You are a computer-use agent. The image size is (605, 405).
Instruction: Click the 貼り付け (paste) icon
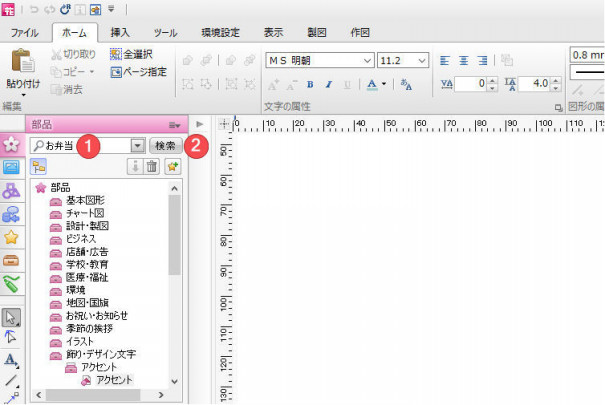21,63
